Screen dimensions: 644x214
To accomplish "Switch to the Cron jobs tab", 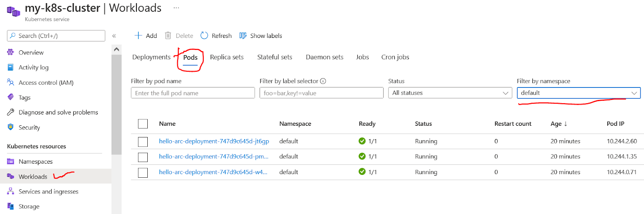I will point(395,57).
